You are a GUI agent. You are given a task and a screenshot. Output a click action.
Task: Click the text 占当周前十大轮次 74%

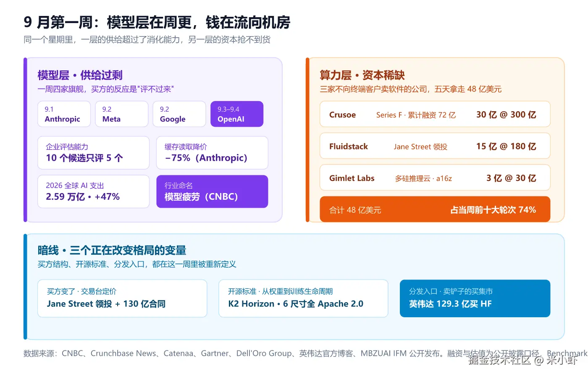(x=493, y=210)
